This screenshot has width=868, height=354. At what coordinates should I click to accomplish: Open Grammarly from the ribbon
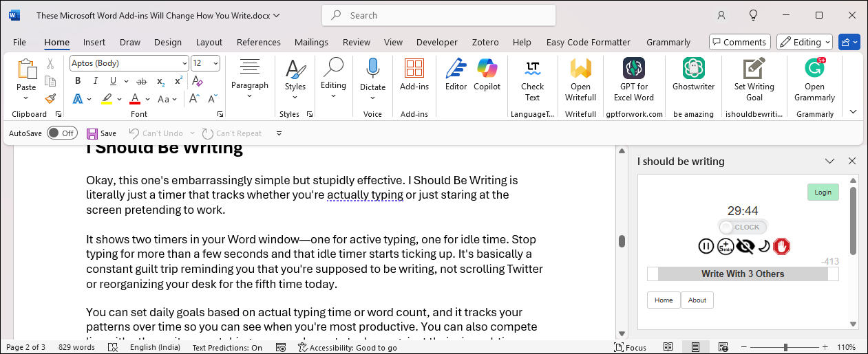tap(814, 80)
